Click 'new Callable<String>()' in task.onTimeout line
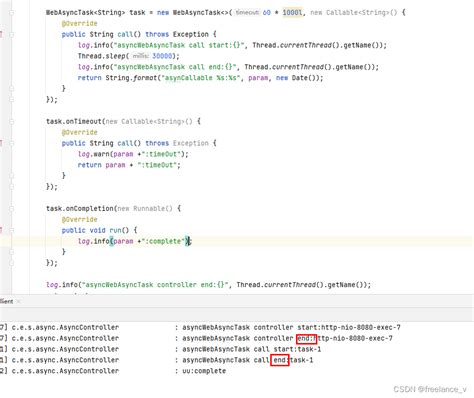474x398 pixels. pyautogui.click(x=149, y=121)
